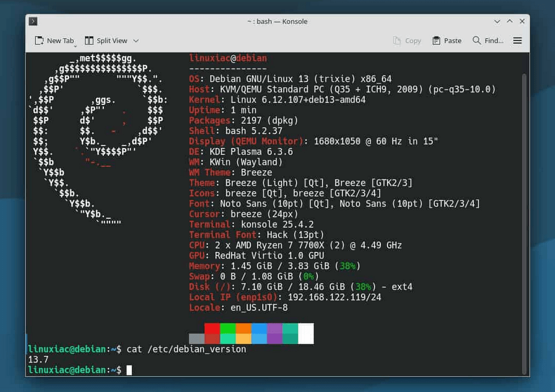The height and width of the screenshot is (392, 555).
Task: Open Find search in terminal
Action: 488,41
